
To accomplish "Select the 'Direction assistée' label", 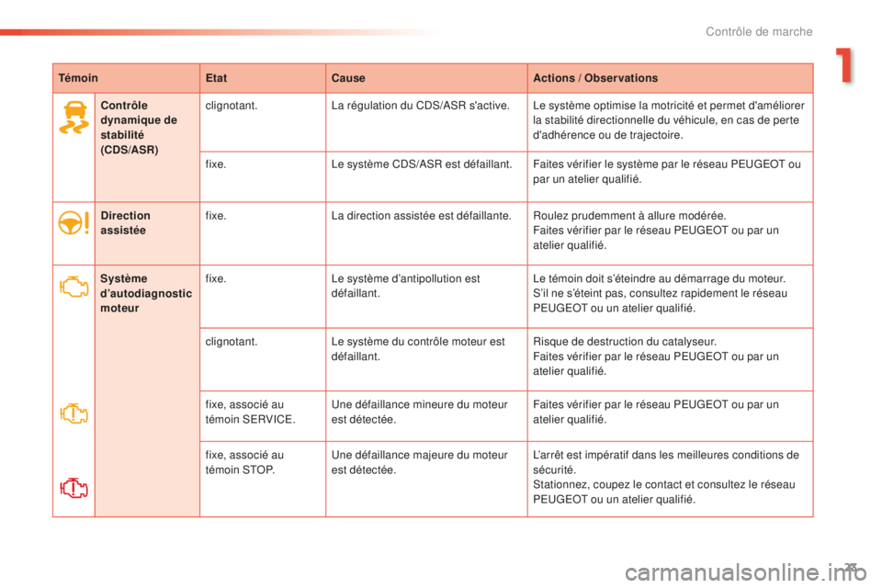I will pyautogui.click(x=126, y=223).
